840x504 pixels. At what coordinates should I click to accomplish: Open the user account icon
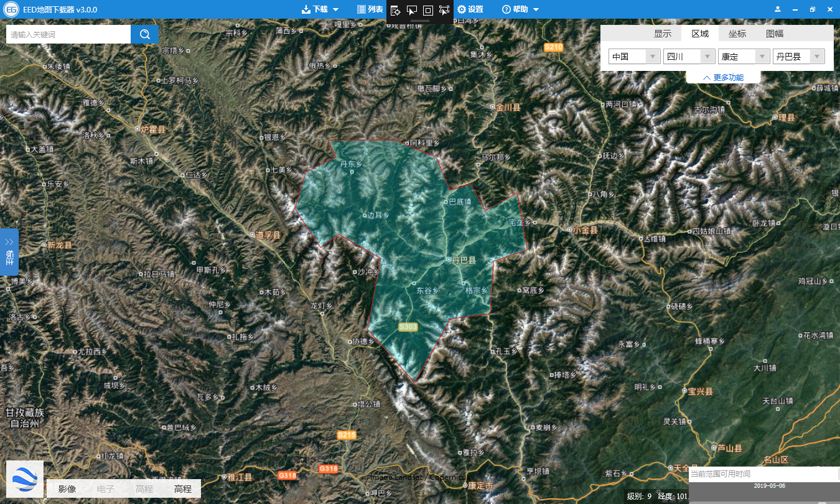click(x=778, y=9)
